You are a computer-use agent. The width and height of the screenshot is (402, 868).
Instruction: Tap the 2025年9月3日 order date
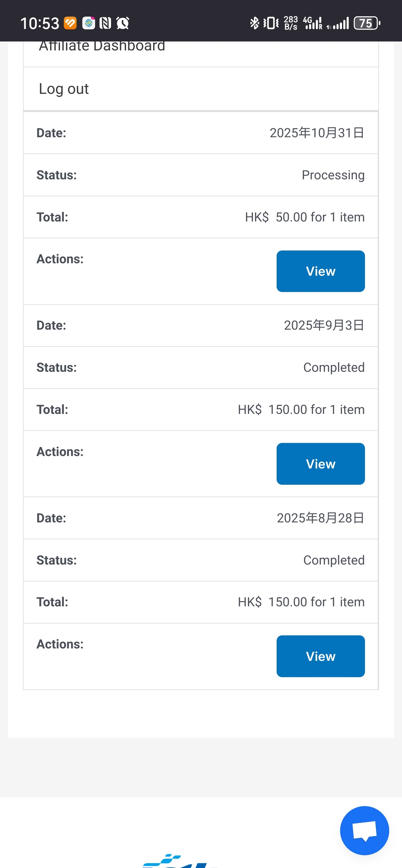coord(324,325)
